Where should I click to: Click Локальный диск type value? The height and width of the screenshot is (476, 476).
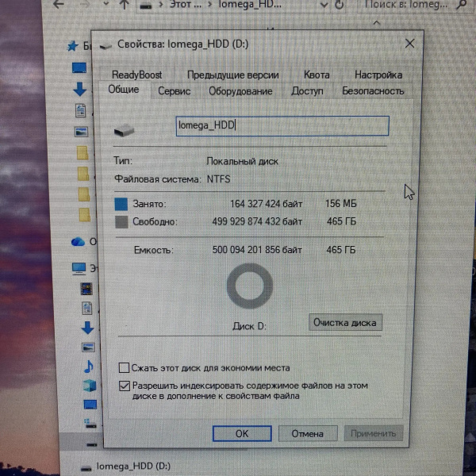click(243, 161)
